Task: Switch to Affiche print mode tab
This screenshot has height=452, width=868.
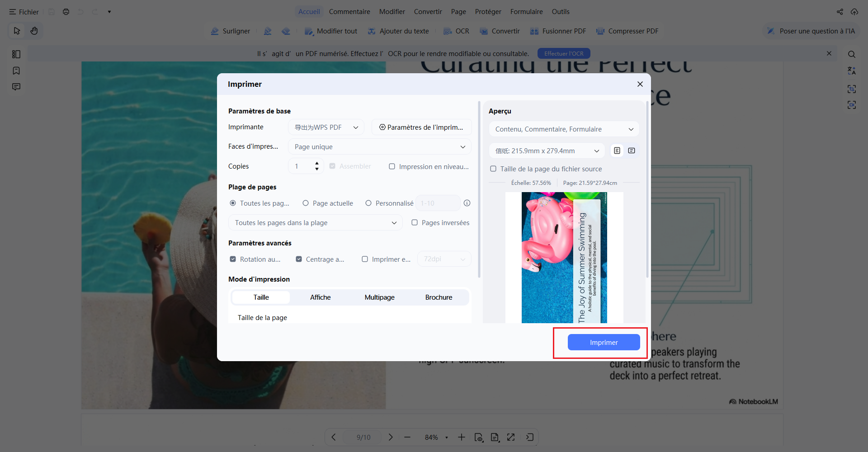Action: 320,297
